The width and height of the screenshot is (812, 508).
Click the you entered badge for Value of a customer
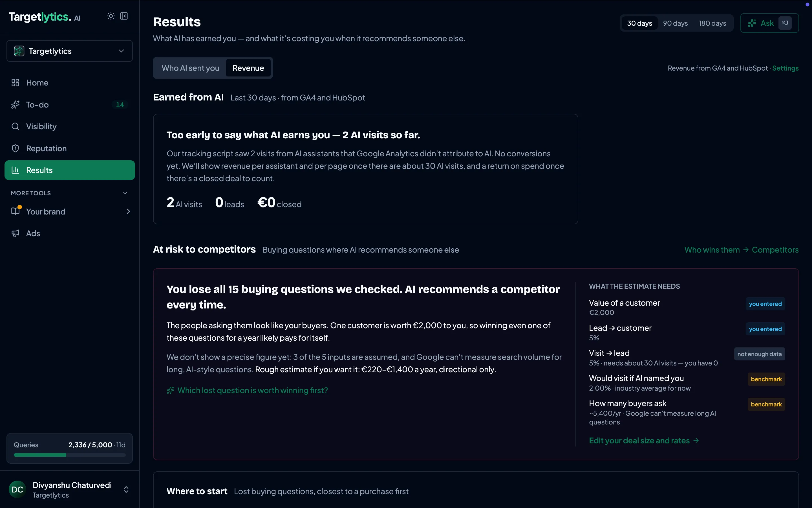click(x=765, y=304)
